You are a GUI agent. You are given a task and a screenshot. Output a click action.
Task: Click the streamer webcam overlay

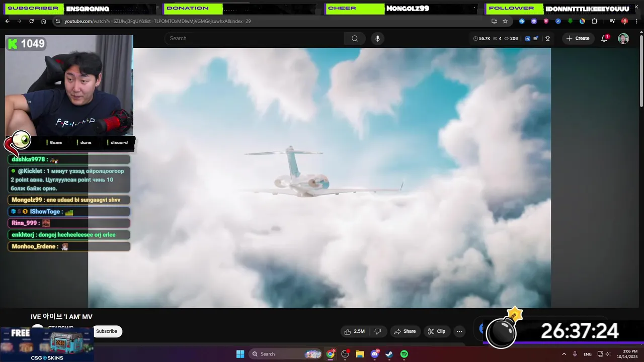click(x=69, y=85)
